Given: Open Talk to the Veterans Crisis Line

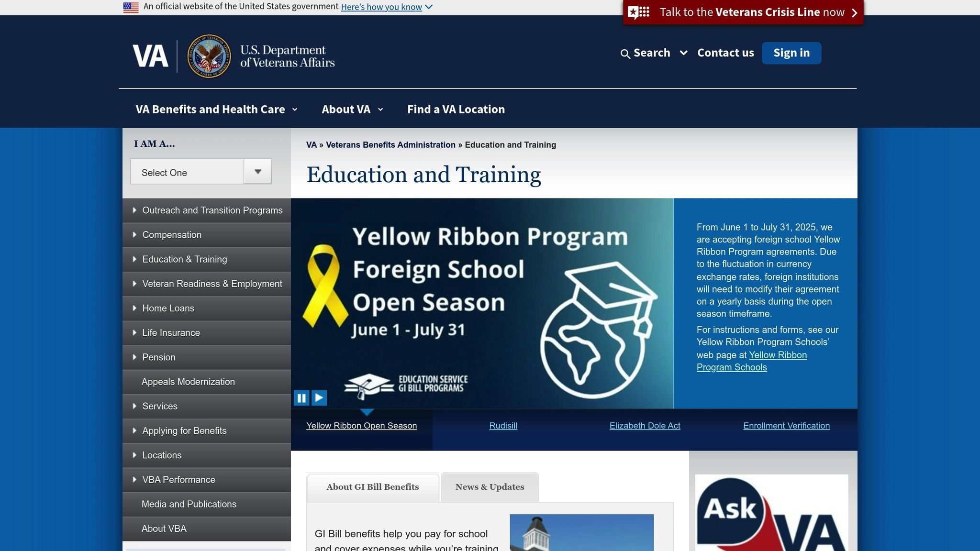Looking at the screenshot, I should 743,12.
